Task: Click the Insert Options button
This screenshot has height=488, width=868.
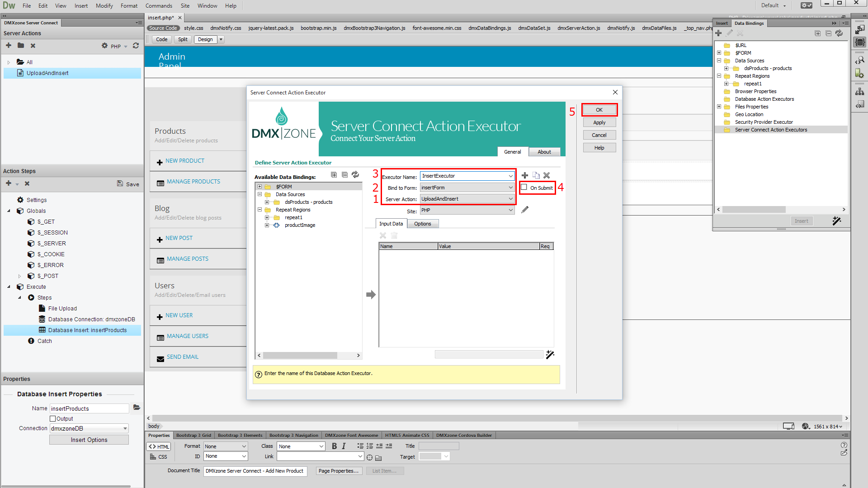Action: (89, 440)
